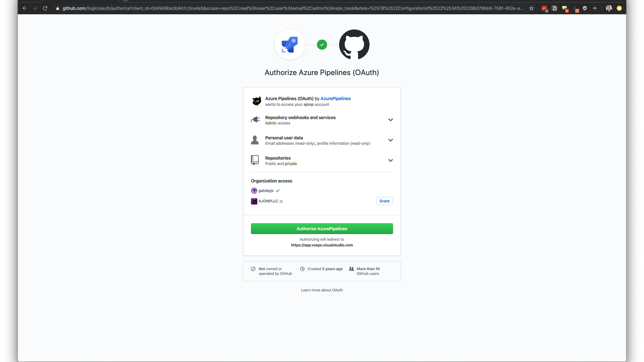Expand Personal user data permission details
This screenshot has width=644, height=362.
390,140
